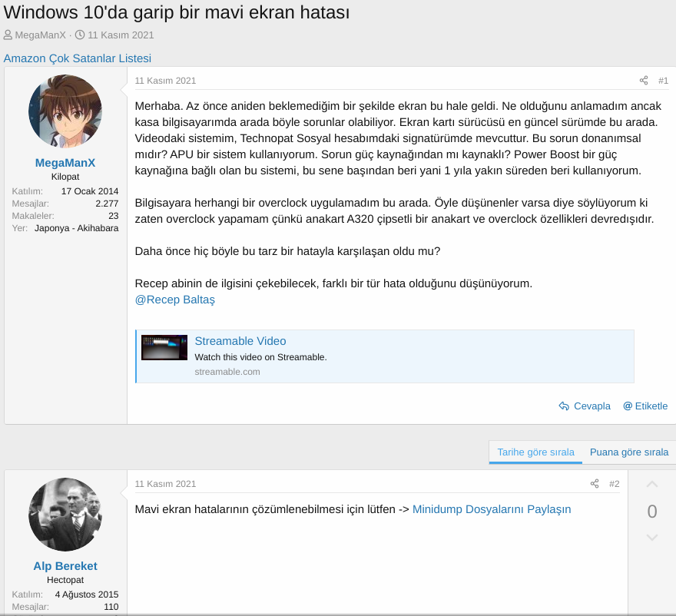Click the Streamable video thumbnail
This screenshot has width=676, height=616.
point(164,347)
